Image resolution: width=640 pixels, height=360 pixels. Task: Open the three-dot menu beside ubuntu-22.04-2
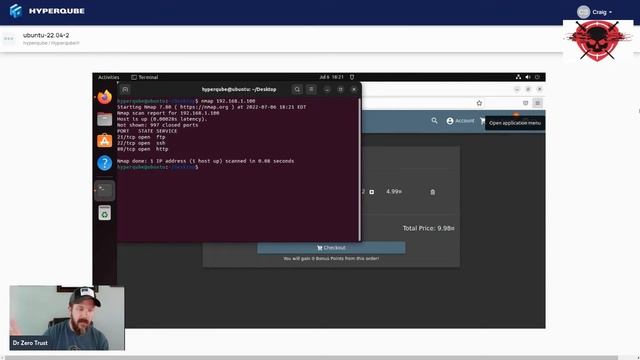point(9,39)
